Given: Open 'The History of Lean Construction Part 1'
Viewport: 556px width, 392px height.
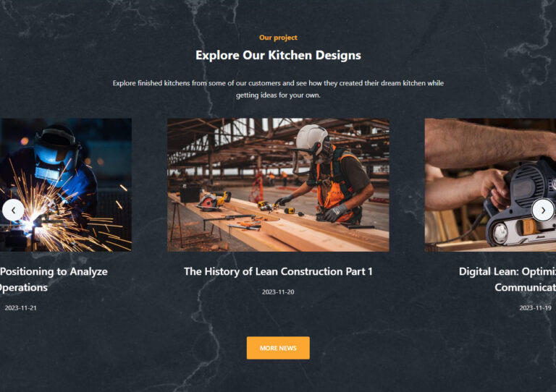Looking at the screenshot, I should point(278,272).
